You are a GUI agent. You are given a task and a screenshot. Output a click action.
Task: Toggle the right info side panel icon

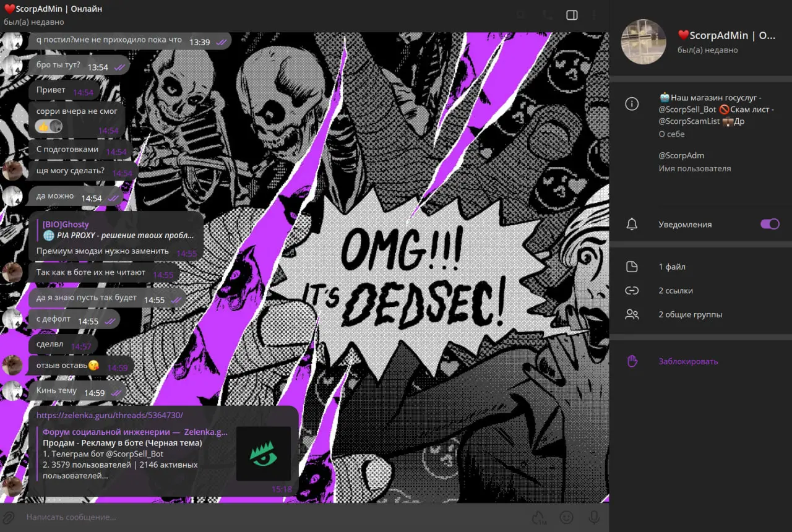click(572, 15)
